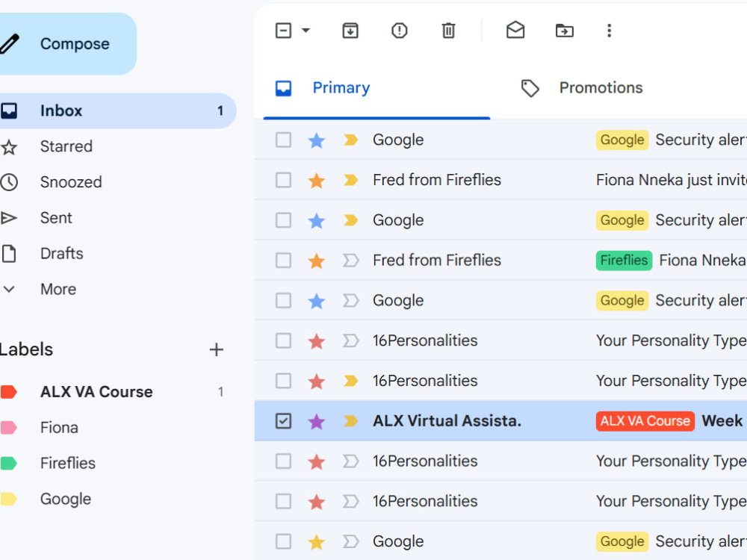The height and width of the screenshot is (560, 747).
Task: Toggle yellow importance marker on 16Personalities email
Action: pyautogui.click(x=350, y=381)
